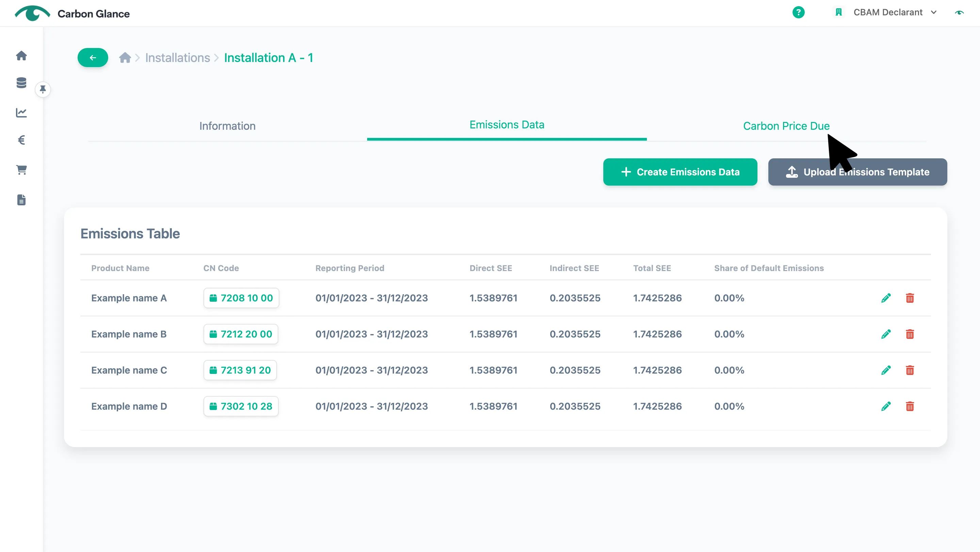
Task: Open CN code 7213 91 20 tag
Action: [x=240, y=370]
